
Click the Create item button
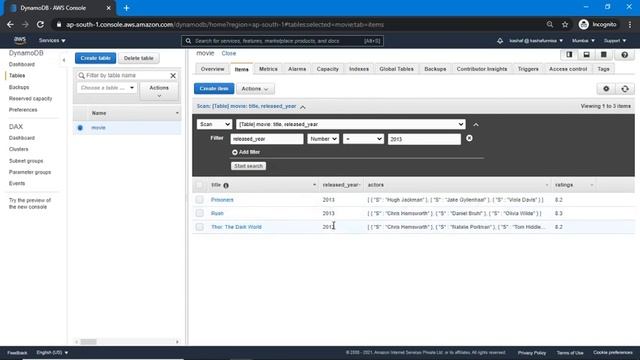[214, 89]
